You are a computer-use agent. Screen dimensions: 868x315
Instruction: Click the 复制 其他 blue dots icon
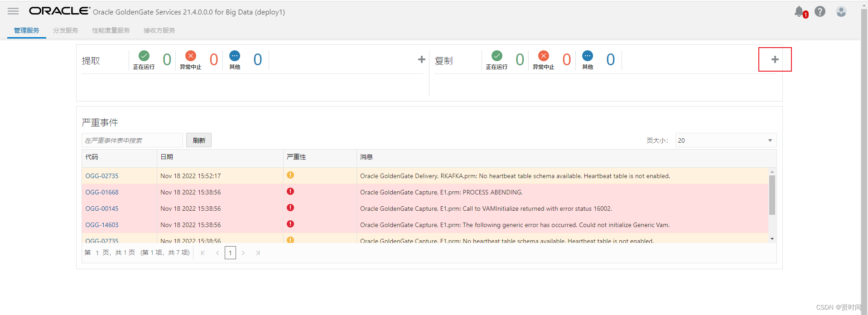click(588, 56)
